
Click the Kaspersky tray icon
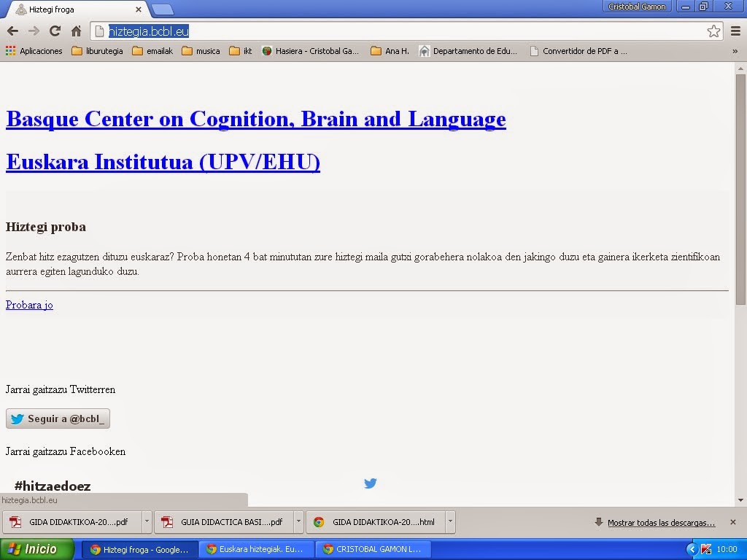tap(706, 550)
